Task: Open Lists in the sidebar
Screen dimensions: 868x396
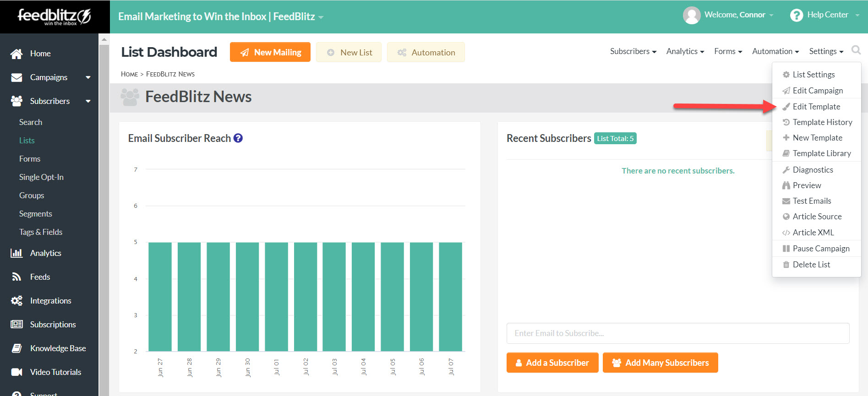Action: click(27, 141)
